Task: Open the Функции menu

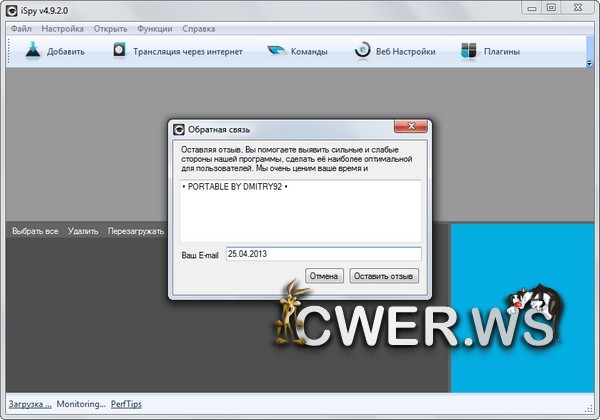Action: click(x=155, y=29)
